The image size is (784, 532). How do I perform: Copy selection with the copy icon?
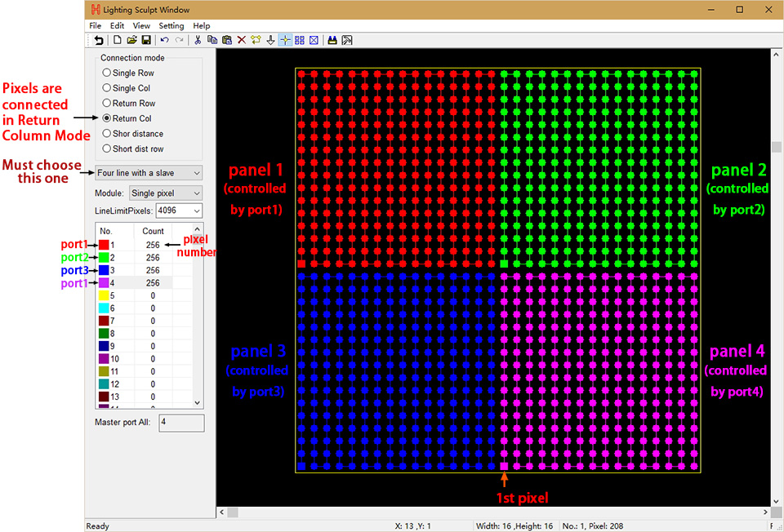pyautogui.click(x=212, y=40)
